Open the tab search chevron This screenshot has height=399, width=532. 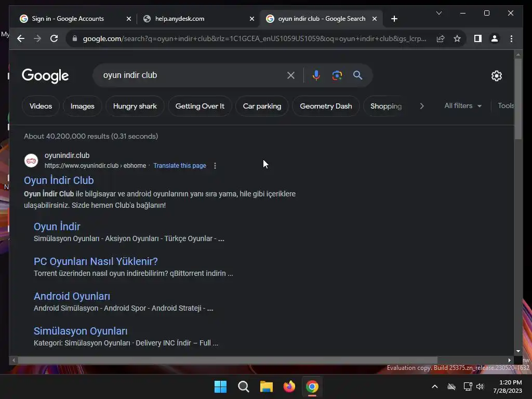pyautogui.click(x=438, y=13)
